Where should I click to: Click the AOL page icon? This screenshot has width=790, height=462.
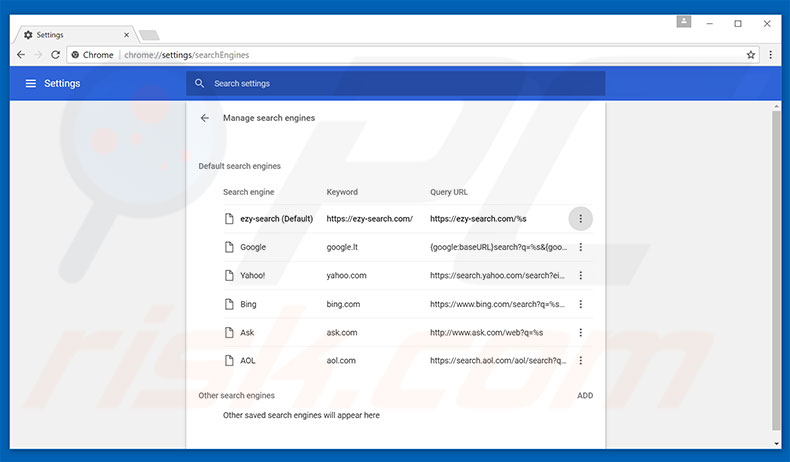tap(229, 361)
